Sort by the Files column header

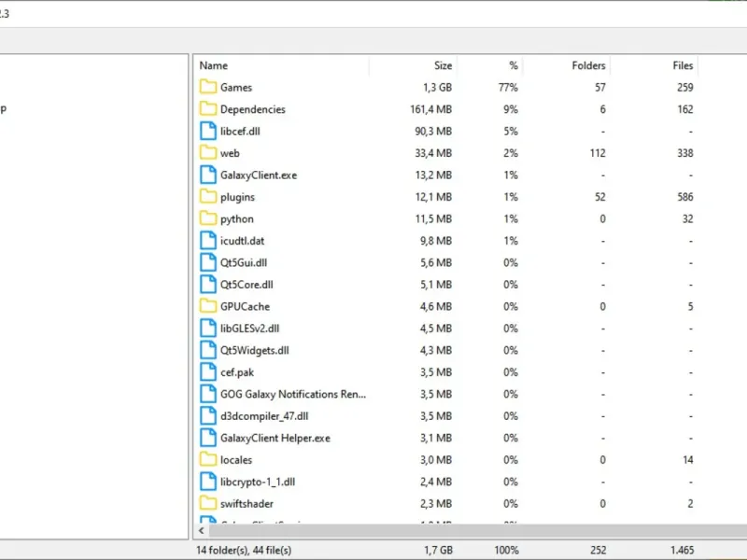point(655,65)
